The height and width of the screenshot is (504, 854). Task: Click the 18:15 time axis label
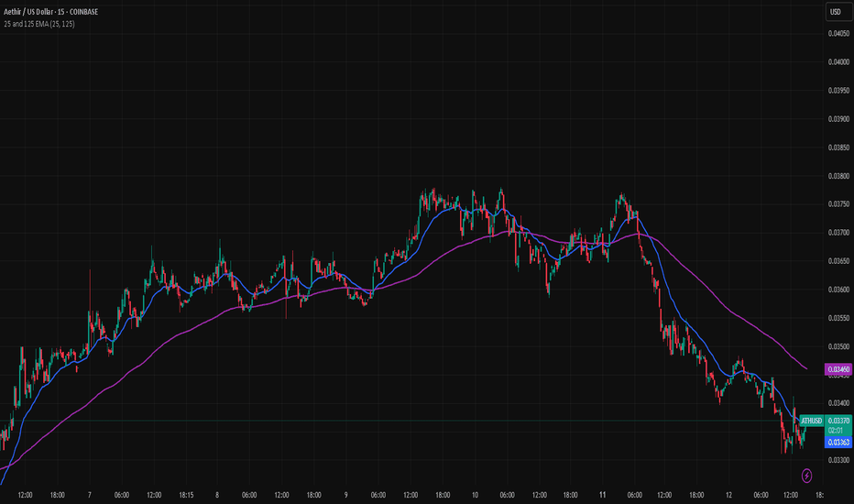186,495
